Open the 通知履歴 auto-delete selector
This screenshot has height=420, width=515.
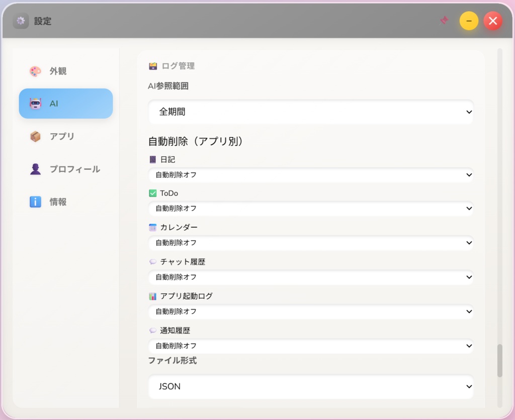[310, 346]
